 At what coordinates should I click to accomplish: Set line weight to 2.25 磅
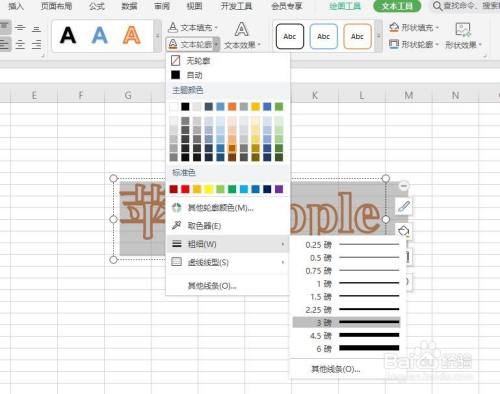pos(347,310)
